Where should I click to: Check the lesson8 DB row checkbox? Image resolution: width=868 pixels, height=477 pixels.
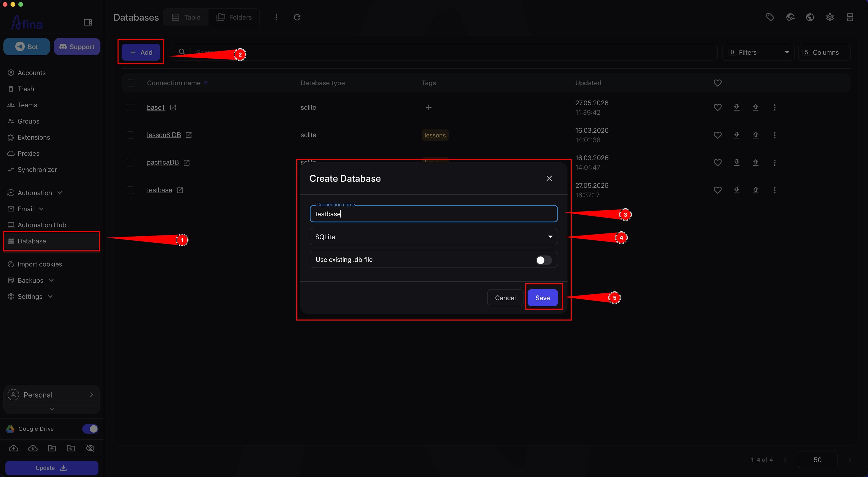130,135
